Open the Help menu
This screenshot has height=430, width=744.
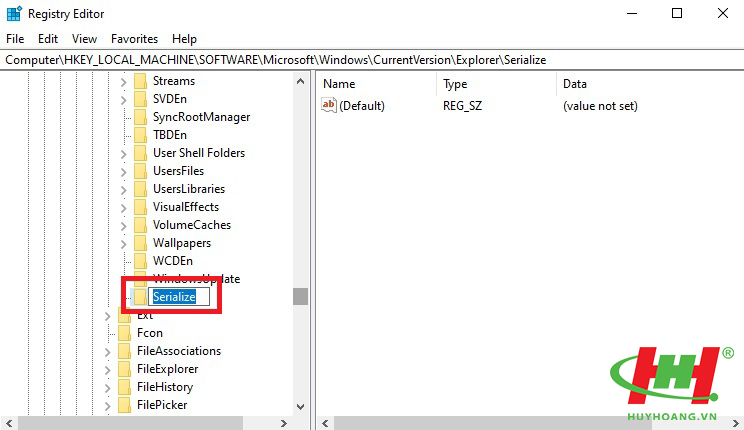[x=184, y=39]
